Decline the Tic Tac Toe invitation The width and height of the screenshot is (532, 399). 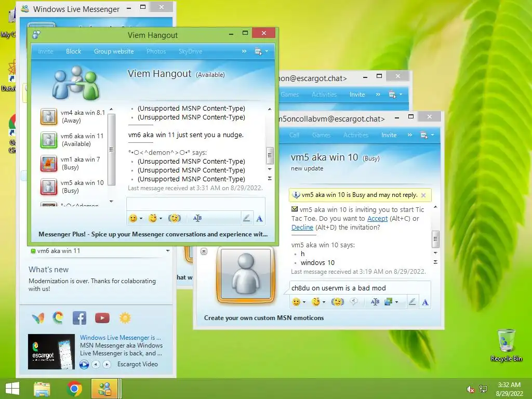[302, 228]
